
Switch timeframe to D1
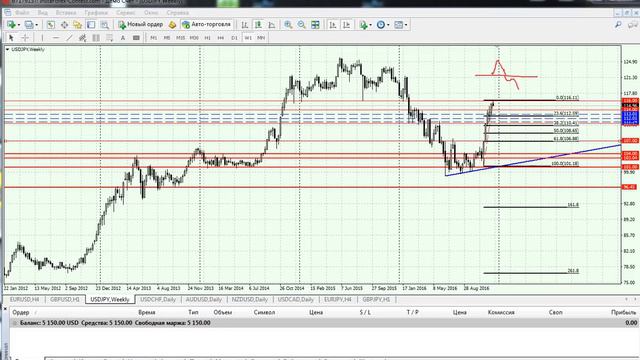[x=234, y=38]
